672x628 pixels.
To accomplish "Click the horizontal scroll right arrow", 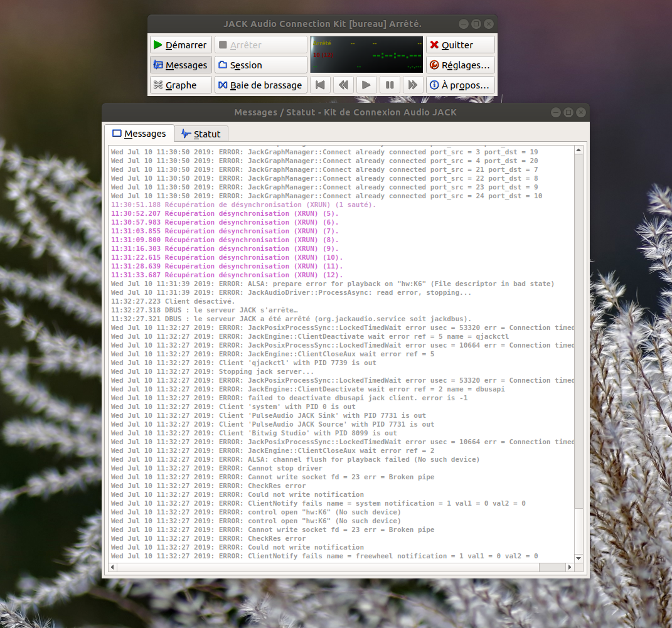I will 570,567.
